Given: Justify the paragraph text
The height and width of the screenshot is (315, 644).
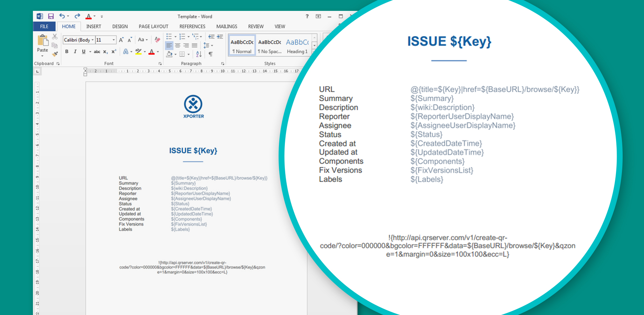Looking at the screenshot, I should coord(194,45).
